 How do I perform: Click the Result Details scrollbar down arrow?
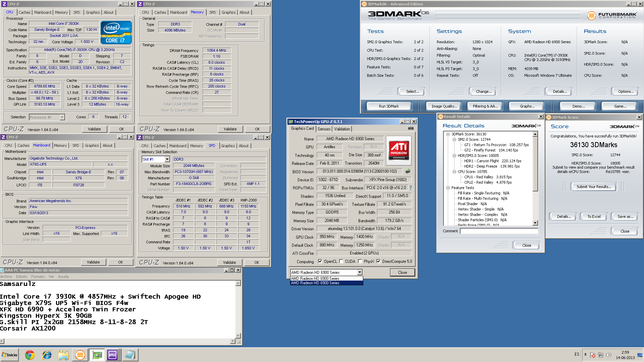point(535,223)
